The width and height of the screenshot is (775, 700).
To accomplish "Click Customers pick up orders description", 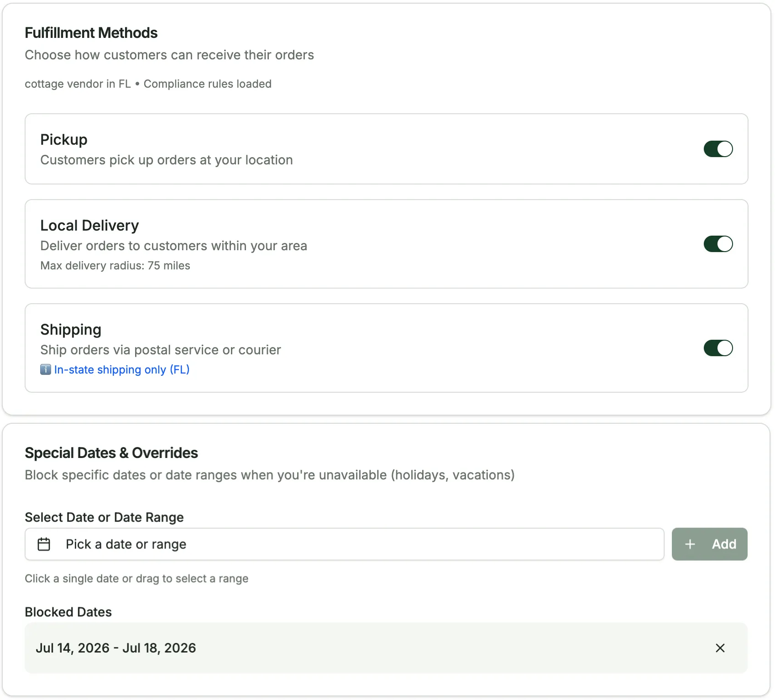I will tap(167, 160).
